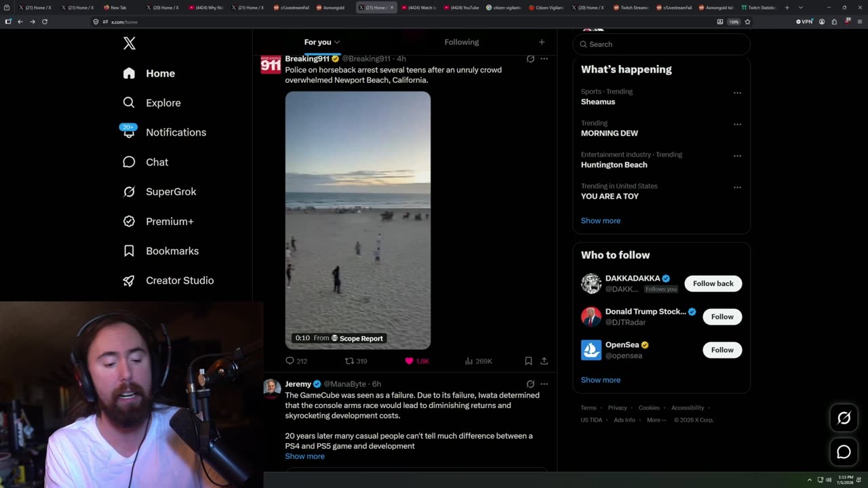The height and width of the screenshot is (488, 868).
Task: Open more options for Sheamus trend
Action: [x=737, y=93]
